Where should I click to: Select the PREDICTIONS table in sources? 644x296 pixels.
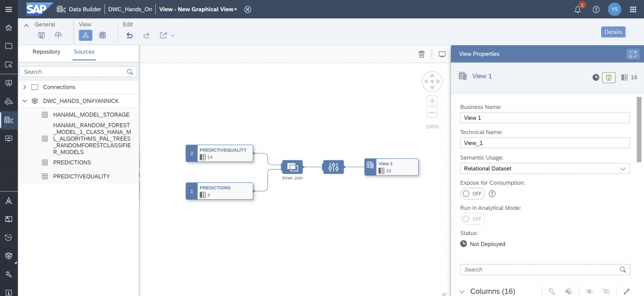tap(72, 163)
